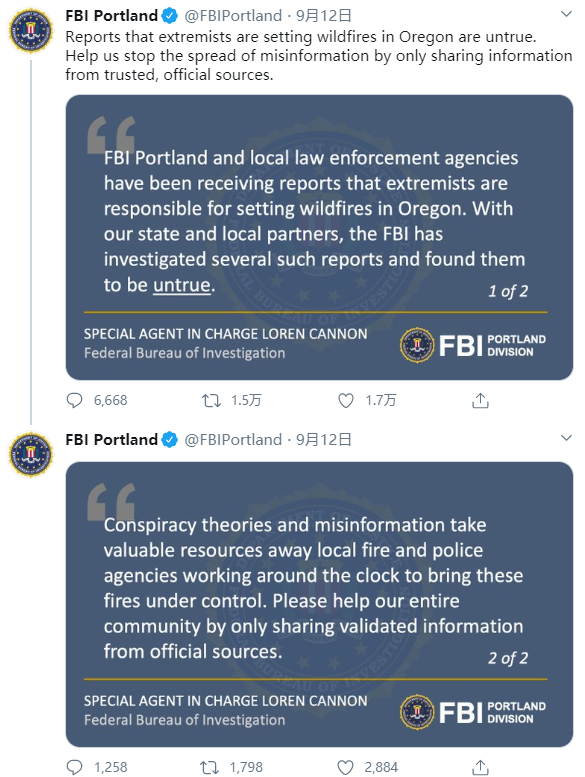
Task: Retweet the first tweet with 1.5万 retweets
Action: point(211,400)
